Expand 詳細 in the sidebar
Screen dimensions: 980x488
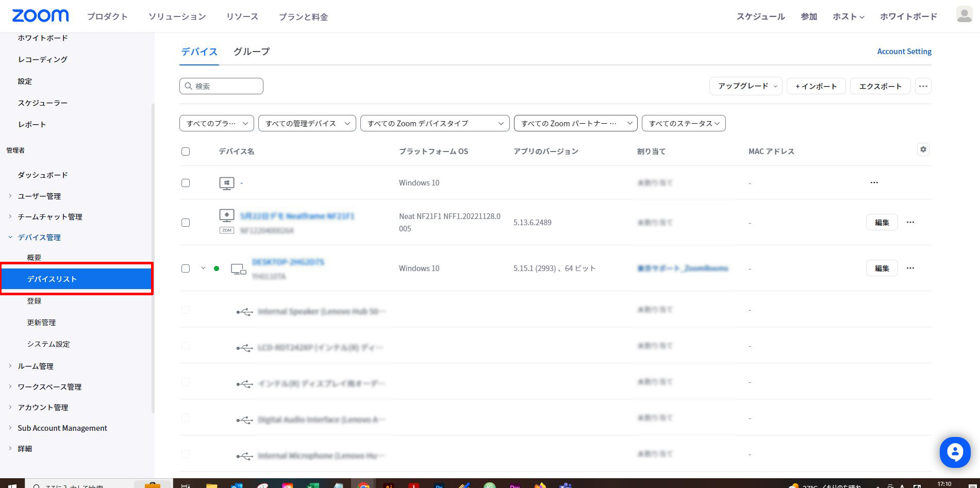(x=25, y=449)
